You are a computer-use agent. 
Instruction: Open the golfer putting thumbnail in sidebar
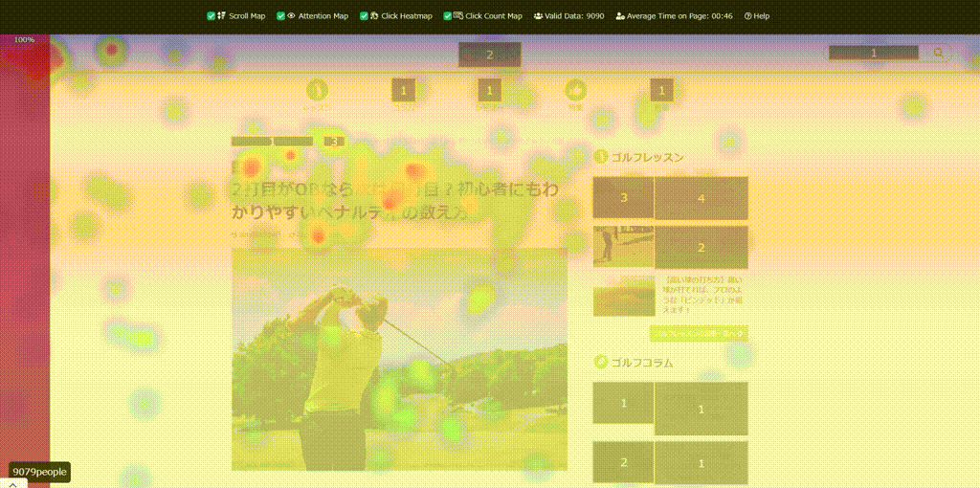623,246
